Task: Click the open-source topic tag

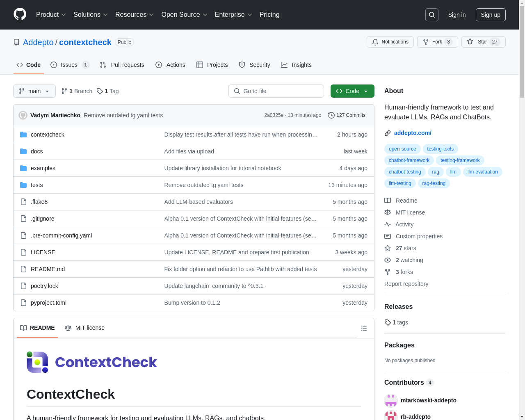Action: point(402,149)
